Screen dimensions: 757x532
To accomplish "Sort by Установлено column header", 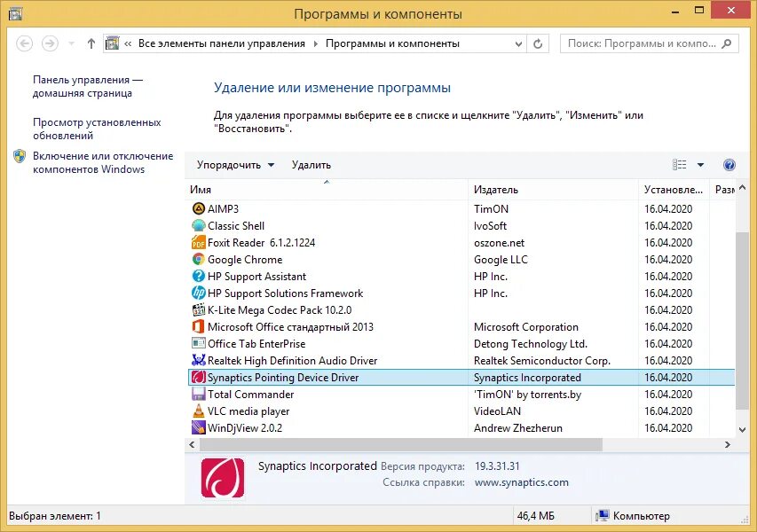I will (x=674, y=190).
